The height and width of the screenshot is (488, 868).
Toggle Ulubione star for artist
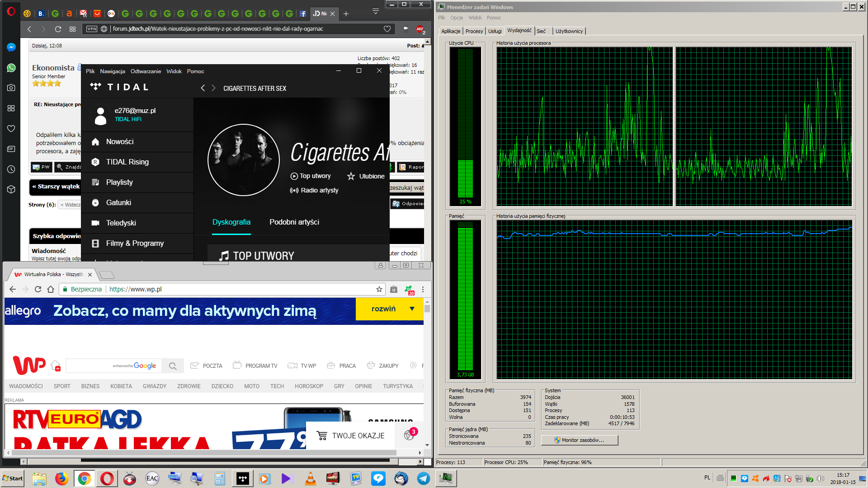click(x=351, y=176)
